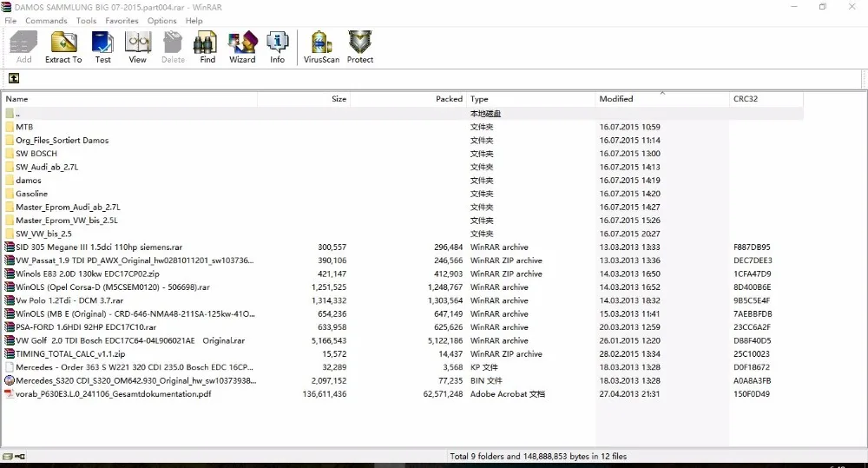Click the Vw Polo 1.2Tdi archive icon
Screen dimensions: 868x468
[x=10, y=300]
